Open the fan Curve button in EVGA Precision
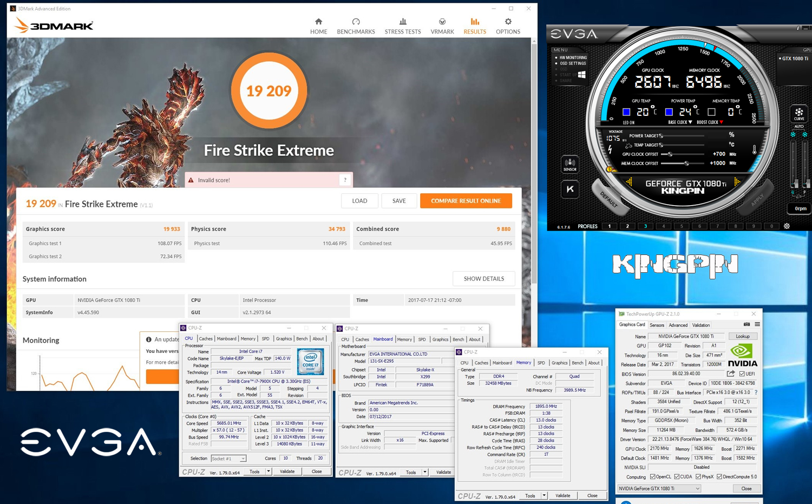 pos(799,114)
